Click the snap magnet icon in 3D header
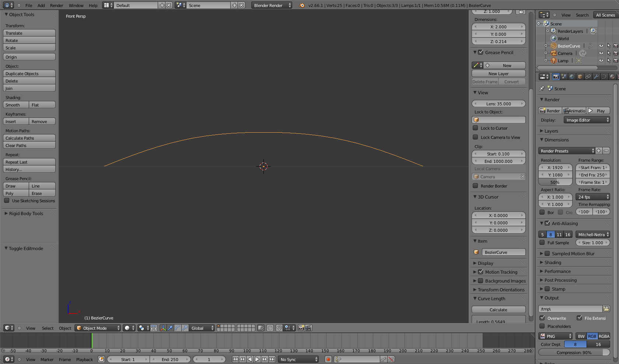This screenshot has width=619, height=364. point(279,328)
